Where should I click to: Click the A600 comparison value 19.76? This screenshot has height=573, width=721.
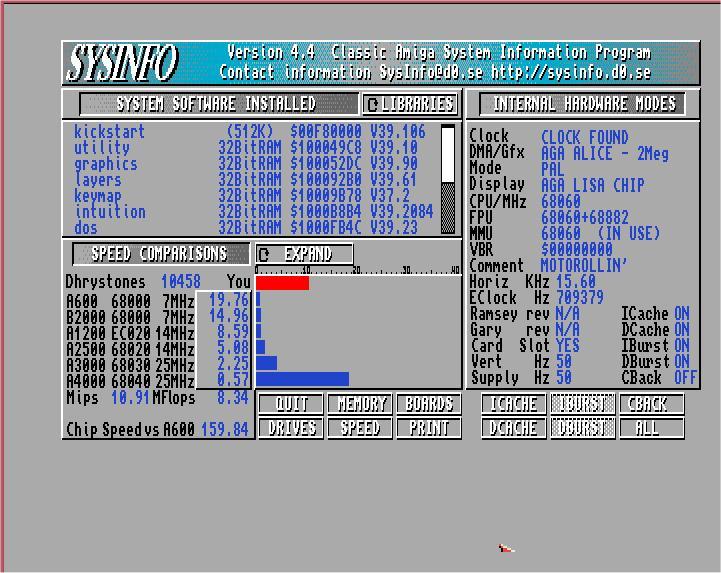coord(229,300)
